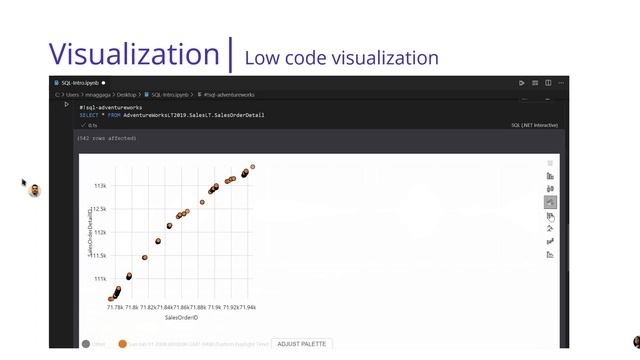Viewport: 640px width, 360px height.
Task: Click the SELECT query line in the code cell
Action: tap(172, 116)
